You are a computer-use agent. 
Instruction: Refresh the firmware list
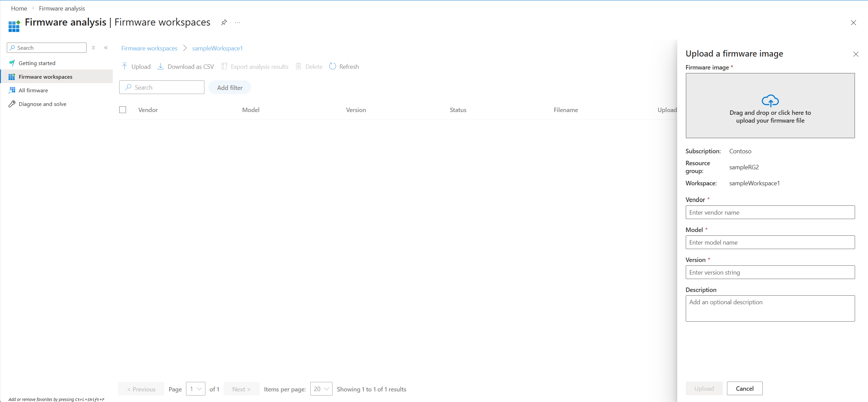click(x=344, y=66)
